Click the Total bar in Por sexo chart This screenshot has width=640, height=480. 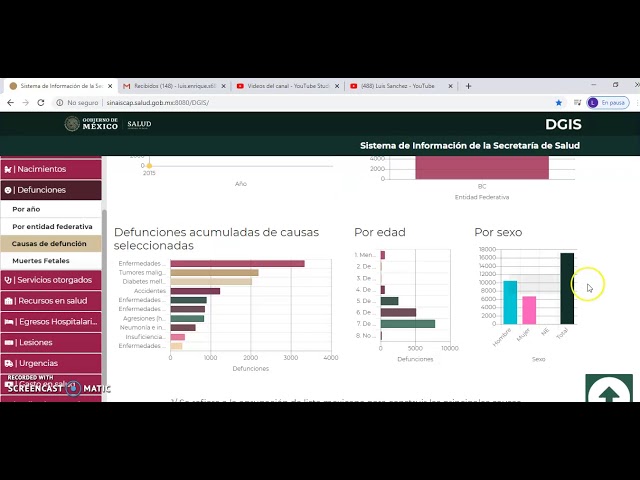(567, 289)
